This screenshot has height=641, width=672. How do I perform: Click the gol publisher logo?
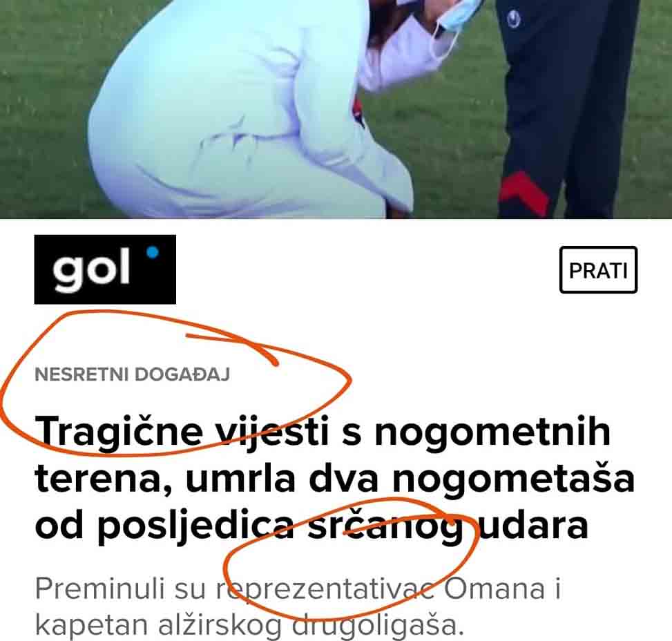pos(105,269)
